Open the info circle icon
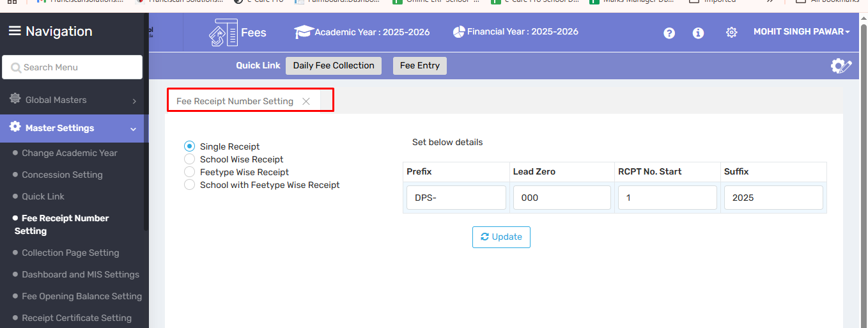Viewport: 868px width, 328px height. pos(699,33)
